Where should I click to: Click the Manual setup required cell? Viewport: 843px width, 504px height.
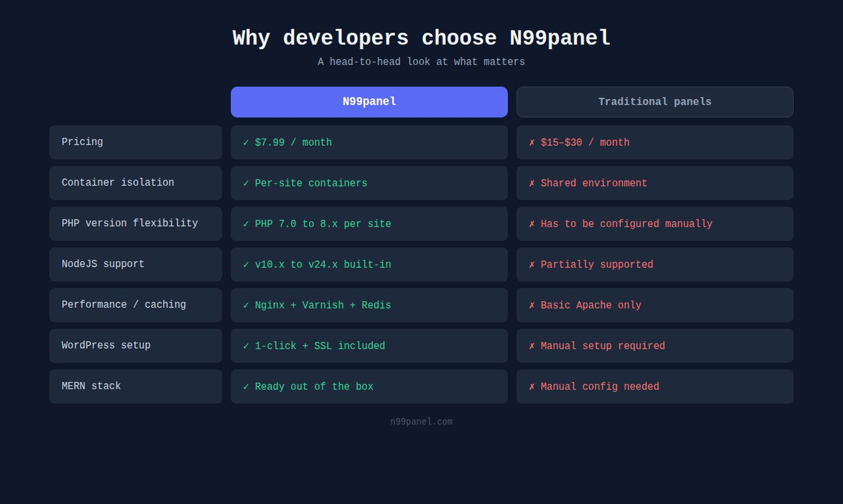pos(654,346)
